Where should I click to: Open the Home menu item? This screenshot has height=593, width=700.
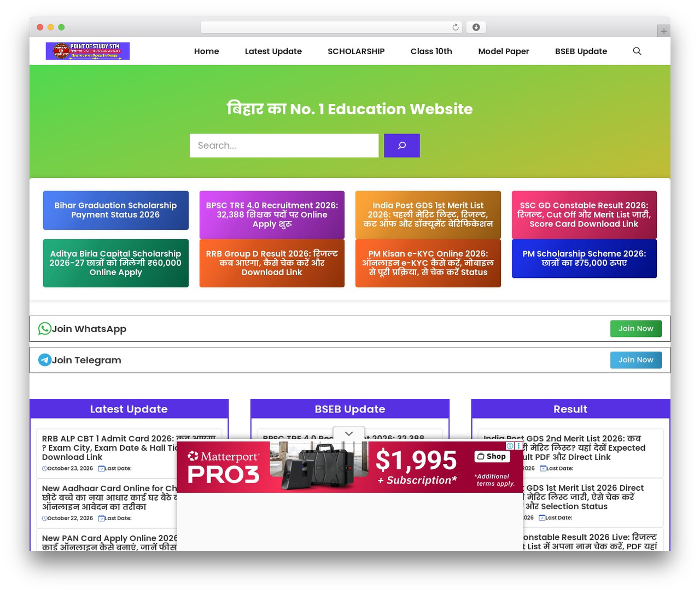pyautogui.click(x=206, y=51)
